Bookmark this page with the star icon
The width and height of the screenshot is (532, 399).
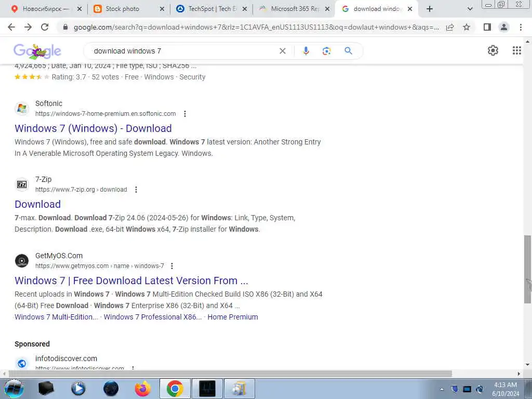click(x=467, y=27)
